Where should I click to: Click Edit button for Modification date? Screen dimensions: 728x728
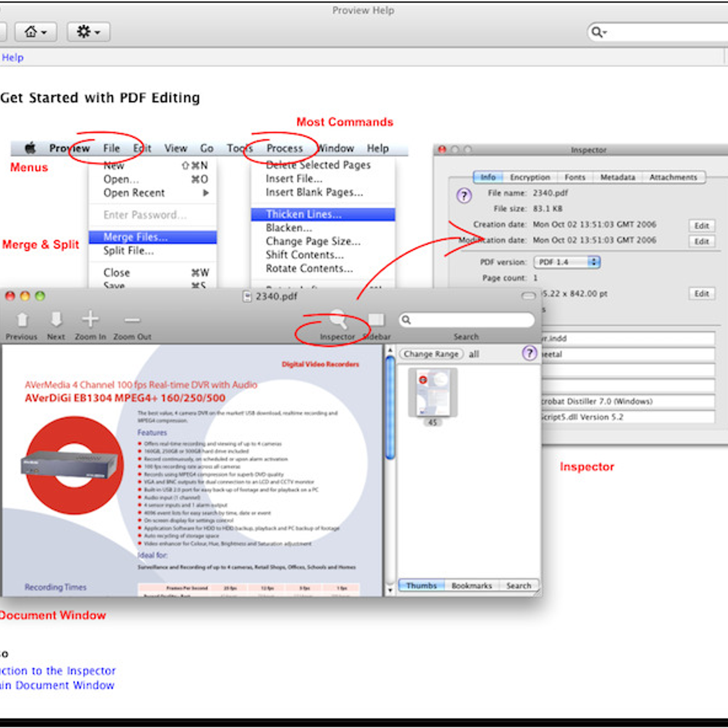(x=702, y=241)
